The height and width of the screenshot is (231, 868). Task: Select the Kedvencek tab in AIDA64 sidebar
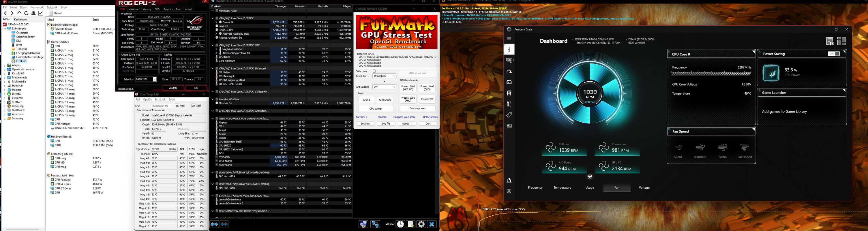(x=20, y=20)
